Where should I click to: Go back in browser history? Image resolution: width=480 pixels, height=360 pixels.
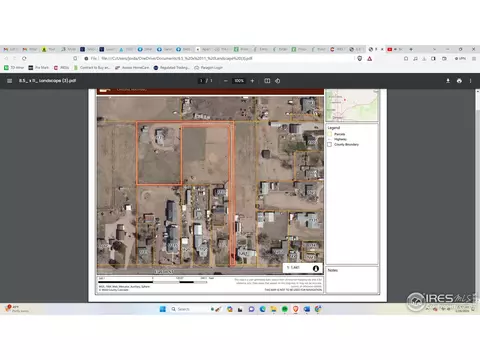pyautogui.click(x=6, y=58)
